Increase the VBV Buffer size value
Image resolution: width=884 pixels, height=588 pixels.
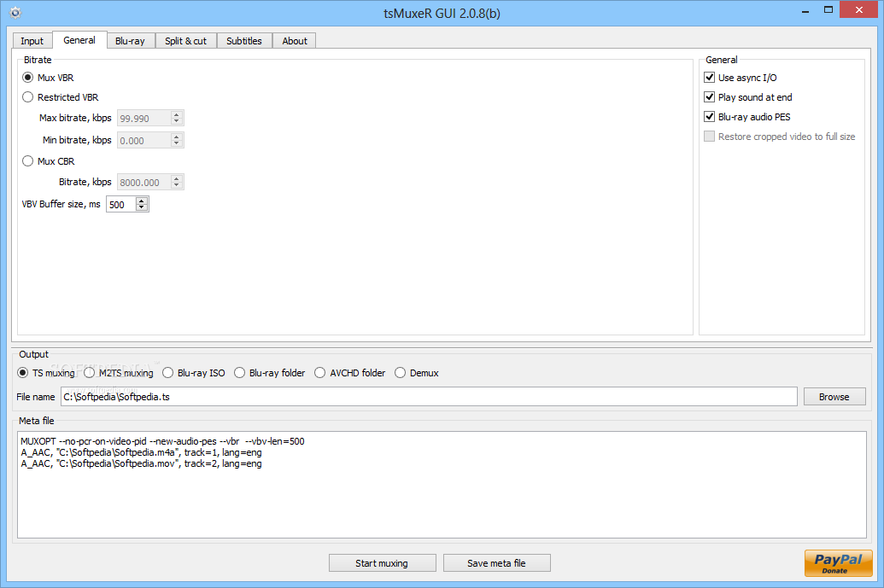click(x=142, y=201)
